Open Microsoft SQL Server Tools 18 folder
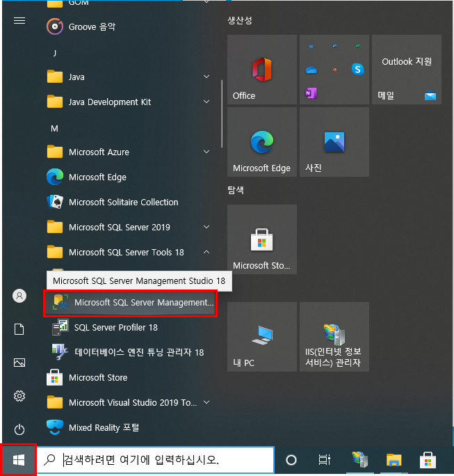This screenshot has width=454, height=476. point(129,253)
